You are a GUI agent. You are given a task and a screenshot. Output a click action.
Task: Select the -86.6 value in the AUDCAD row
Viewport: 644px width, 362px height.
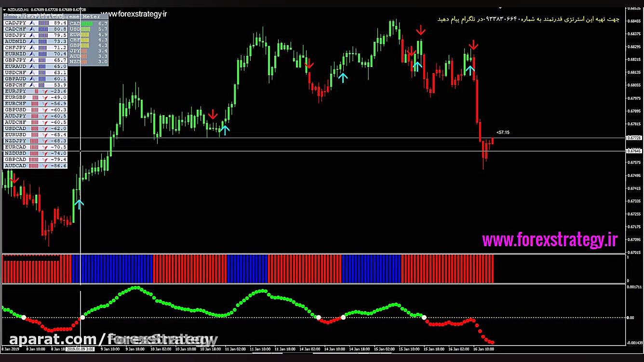click(x=59, y=166)
